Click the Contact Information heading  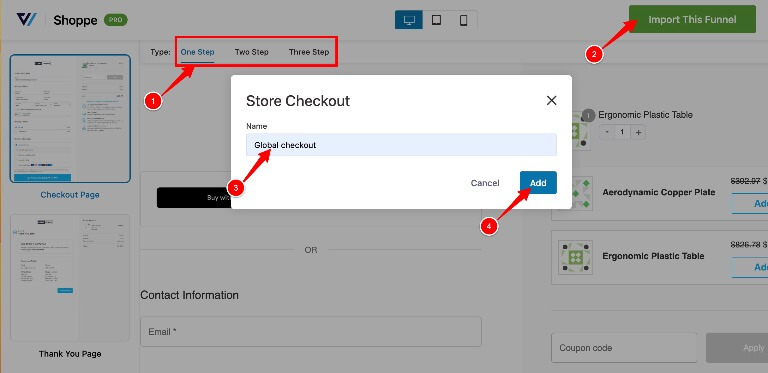pos(190,295)
